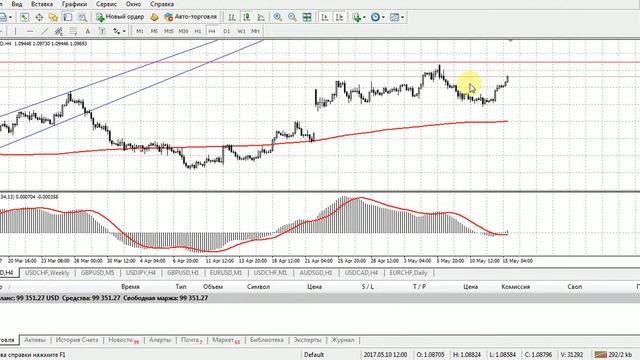Screen dimensions: 640x360
Task: Zoom out of the chart
Action: pyautogui.click(x=292, y=17)
